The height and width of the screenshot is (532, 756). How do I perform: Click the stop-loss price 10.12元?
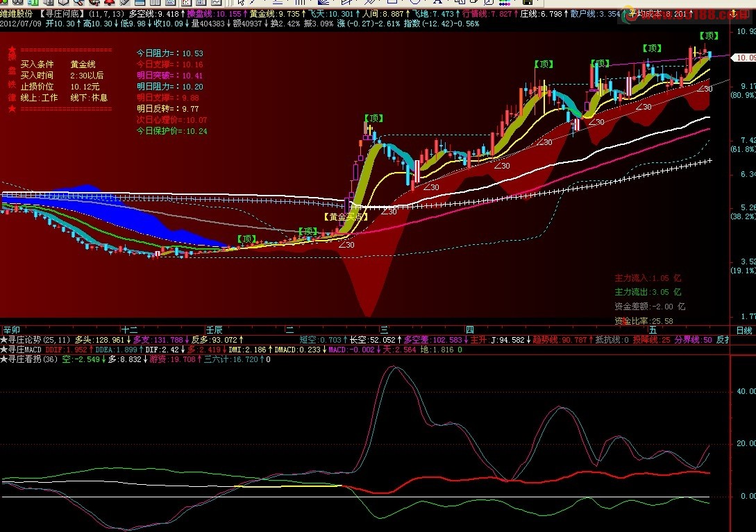(85, 86)
